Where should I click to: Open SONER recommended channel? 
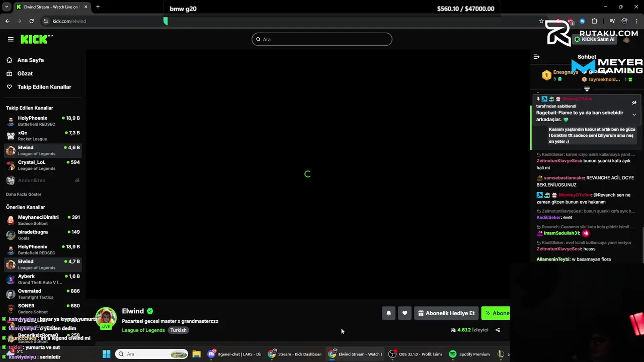tap(43, 308)
